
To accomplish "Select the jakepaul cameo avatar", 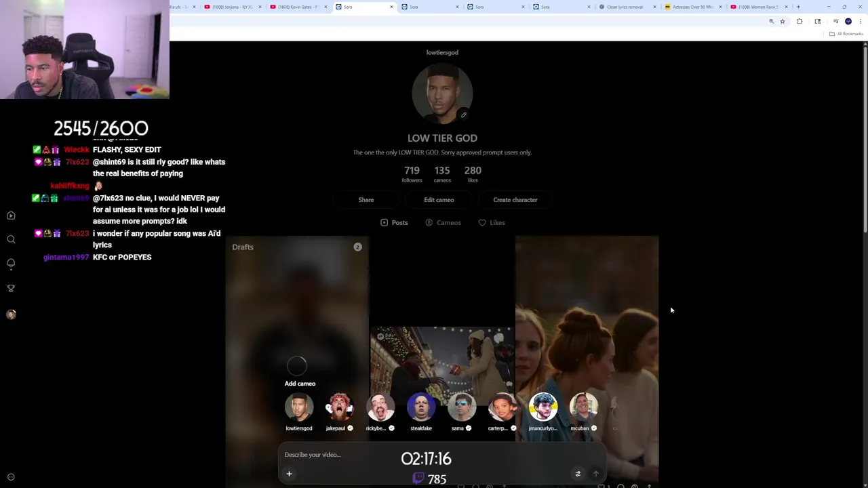I will pos(340,407).
